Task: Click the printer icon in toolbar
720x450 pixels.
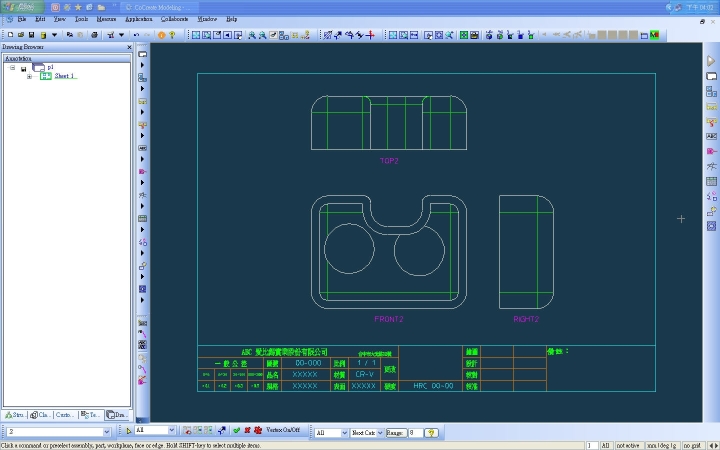Action: (94, 35)
